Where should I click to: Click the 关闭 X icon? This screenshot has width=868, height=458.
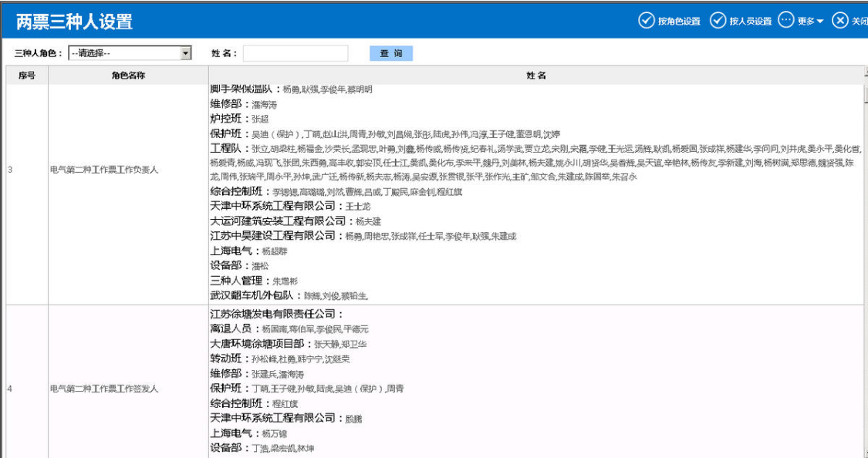[x=839, y=21]
